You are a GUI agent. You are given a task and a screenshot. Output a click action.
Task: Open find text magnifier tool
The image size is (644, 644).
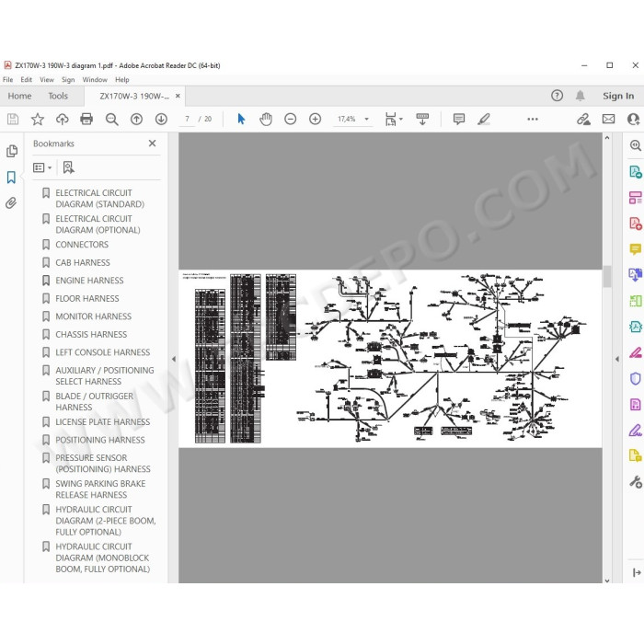(x=111, y=119)
